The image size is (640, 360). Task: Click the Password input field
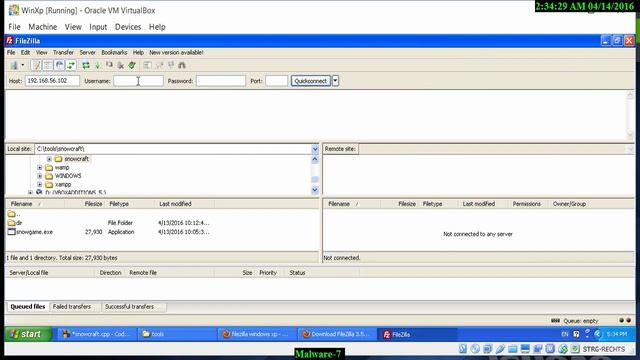221,81
